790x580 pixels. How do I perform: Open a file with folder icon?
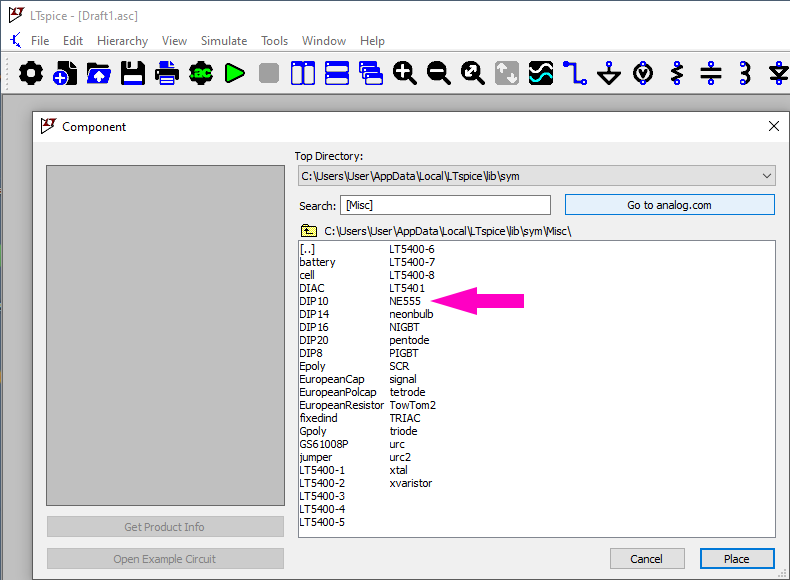[99, 74]
